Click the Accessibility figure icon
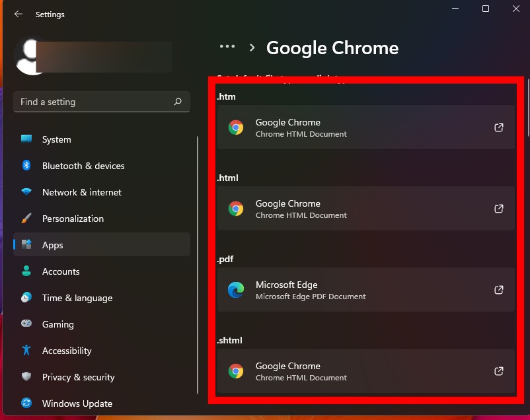 [x=26, y=350]
